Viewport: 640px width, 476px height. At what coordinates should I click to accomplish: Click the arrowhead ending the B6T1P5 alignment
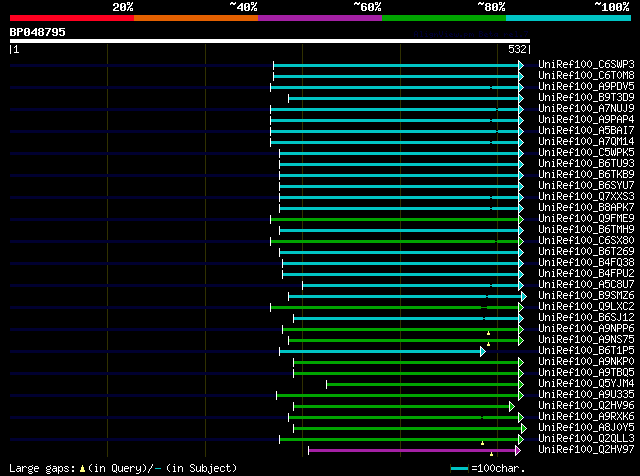[x=483, y=351]
